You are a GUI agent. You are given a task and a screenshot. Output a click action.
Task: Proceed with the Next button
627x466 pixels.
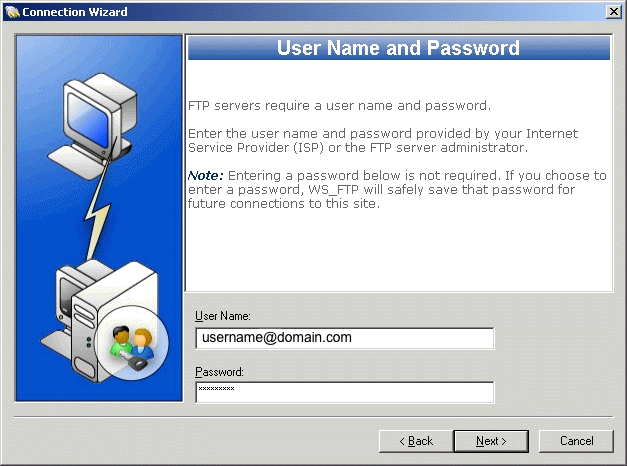coord(491,441)
